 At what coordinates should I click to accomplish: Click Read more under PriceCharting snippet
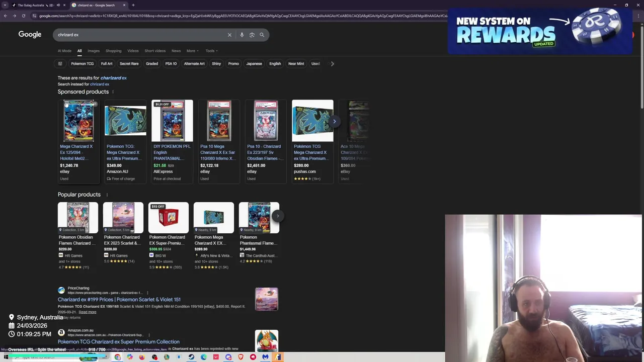pyautogui.click(x=87, y=312)
